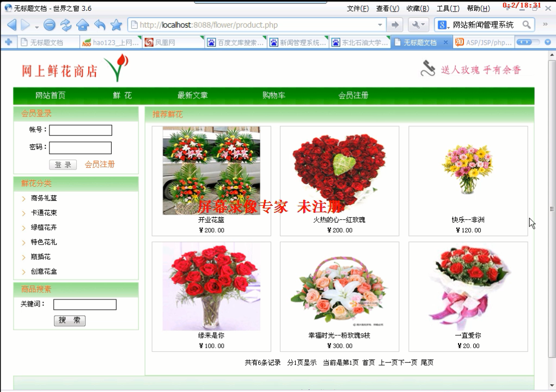556x392 pixels.
Task: Click the 首页 pagination link
Action: pyautogui.click(x=369, y=362)
